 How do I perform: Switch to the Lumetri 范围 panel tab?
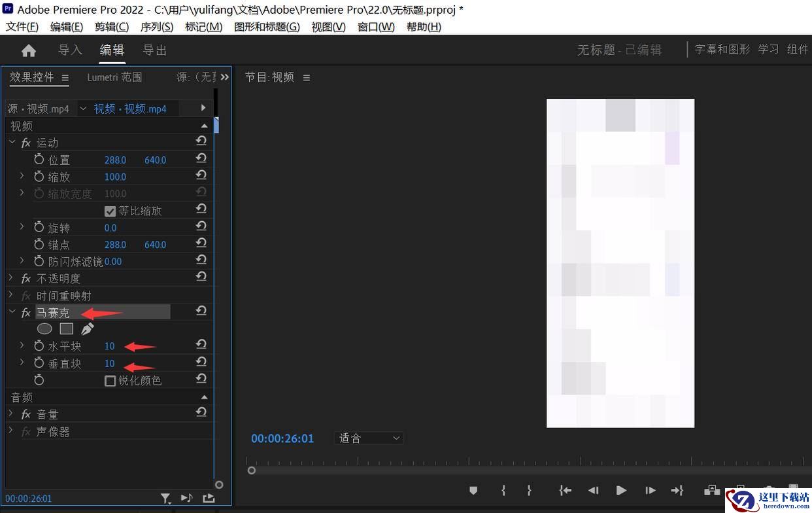click(x=114, y=77)
